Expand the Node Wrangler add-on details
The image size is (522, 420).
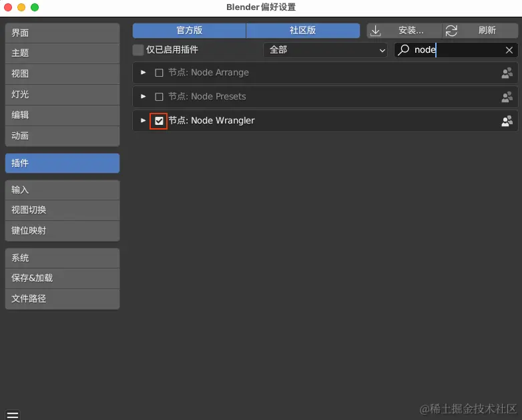click(x=143, y=120)
